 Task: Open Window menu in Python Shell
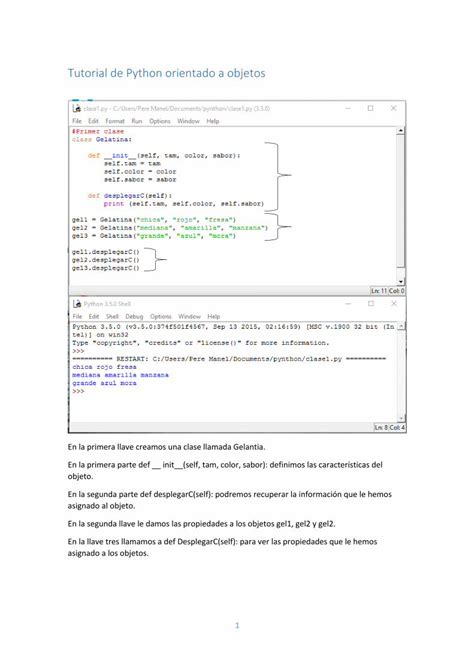click(189, 316)
